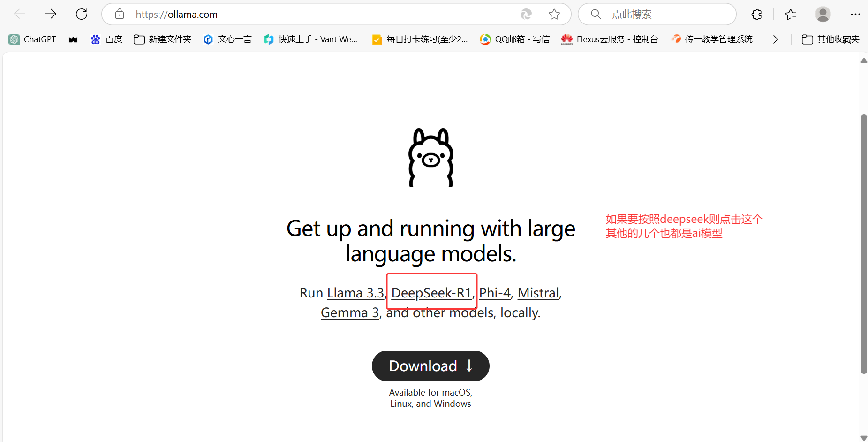Viewport: 868px width, 442px height.
Task: Open the browser three-dot settings menu
Action: point(855,15)
